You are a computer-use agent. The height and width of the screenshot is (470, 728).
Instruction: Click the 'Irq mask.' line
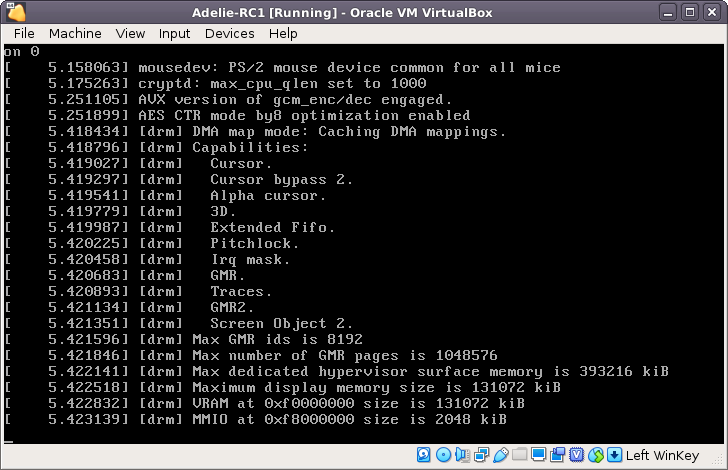click(147, 259)
